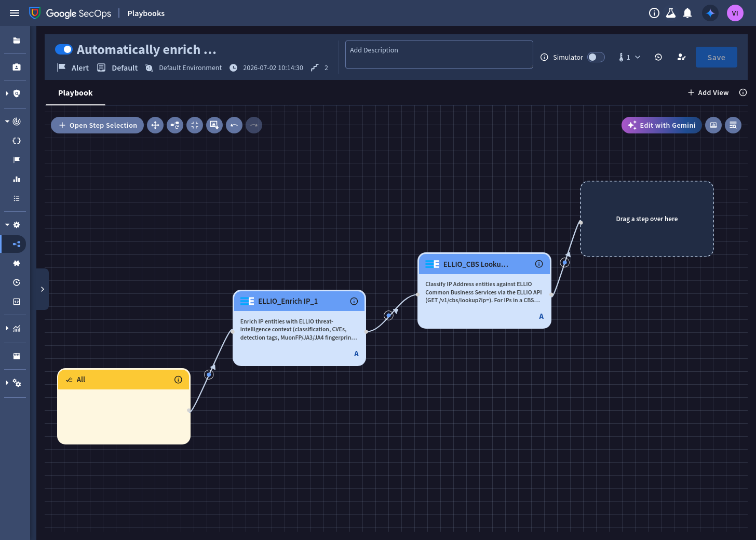The width and height of the screenshot is (756, 540).
Task: Open the marketplace storefront icon in sidebar
Action: point(17,356)
